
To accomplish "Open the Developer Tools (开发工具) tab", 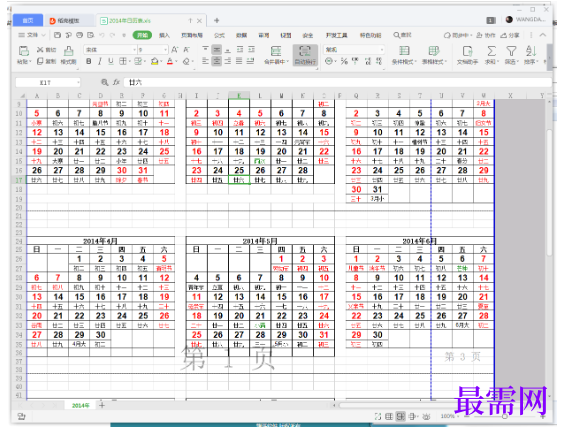I will click(336, 35).
